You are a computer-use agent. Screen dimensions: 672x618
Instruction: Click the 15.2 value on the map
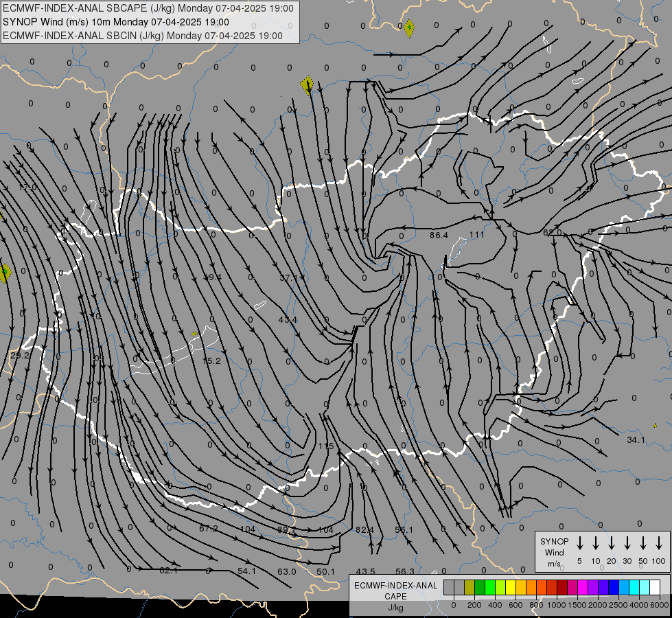(x=211, y=361)
